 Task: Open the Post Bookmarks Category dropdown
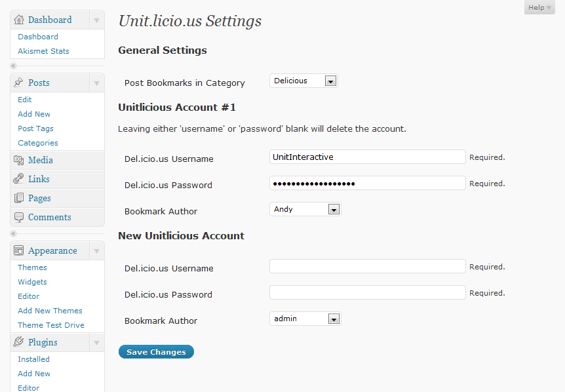point(303,81)
